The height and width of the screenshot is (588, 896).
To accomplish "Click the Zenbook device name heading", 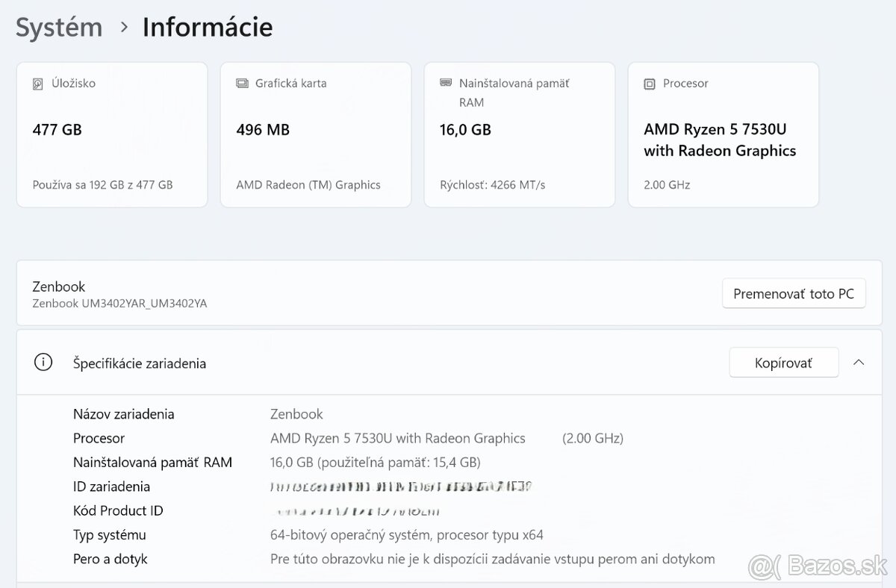I will tap(59, 287).
